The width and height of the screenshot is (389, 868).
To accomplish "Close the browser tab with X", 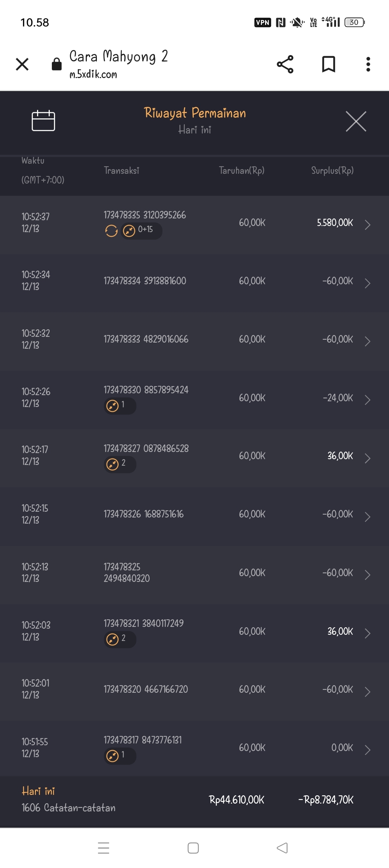I will point(22,64).
